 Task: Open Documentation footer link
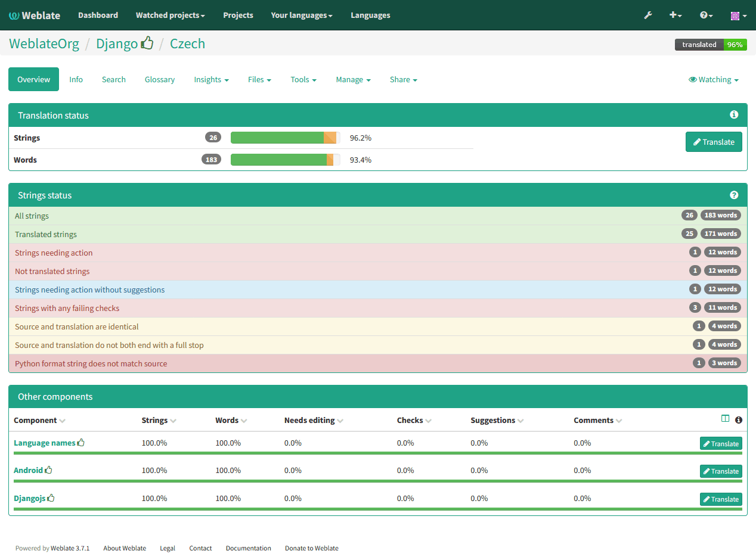click(x=249, y=548)
